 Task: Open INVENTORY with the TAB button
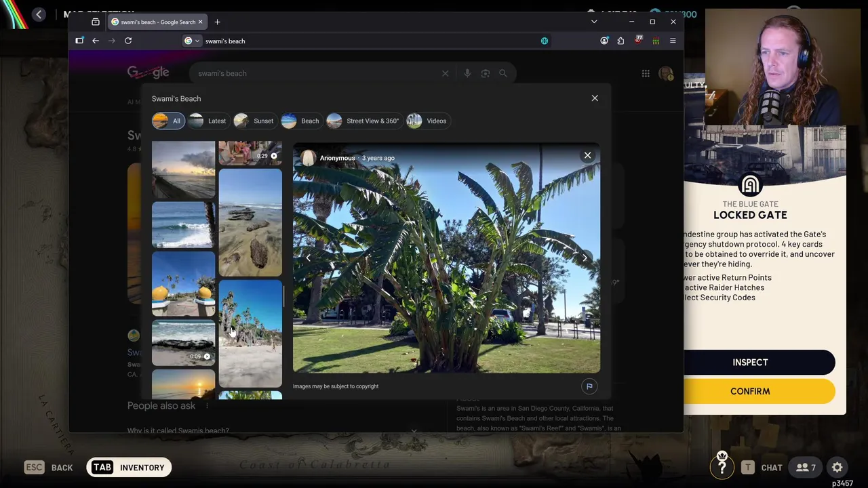[128, 467]
